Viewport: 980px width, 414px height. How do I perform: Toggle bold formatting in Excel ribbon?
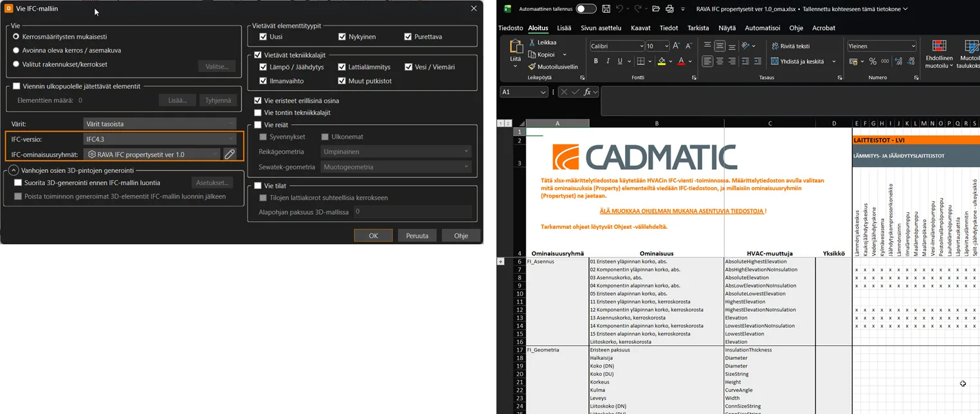[x=595, y=61]
